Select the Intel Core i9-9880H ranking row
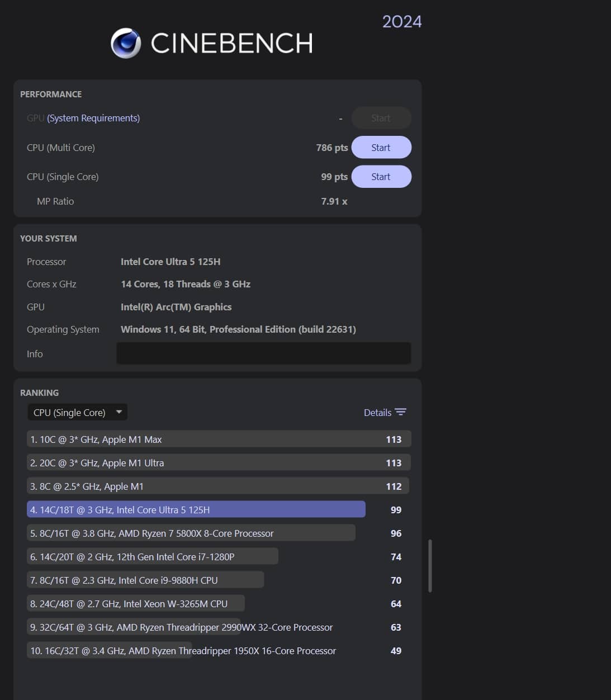This screenshot has width=611, height=700. pyautogui.click(x=145, y=580)
